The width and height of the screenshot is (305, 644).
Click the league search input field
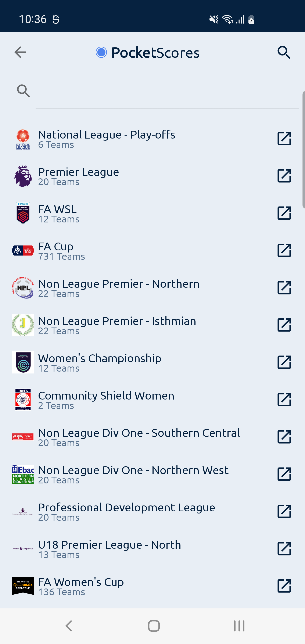tap(167, 91)
